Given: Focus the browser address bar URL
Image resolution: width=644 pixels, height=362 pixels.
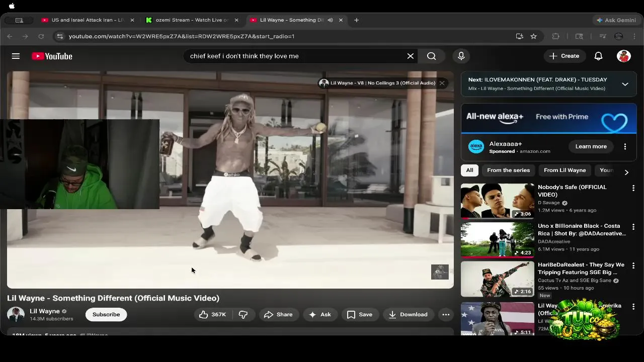Looking at the screenshot, I should (182, 36).
